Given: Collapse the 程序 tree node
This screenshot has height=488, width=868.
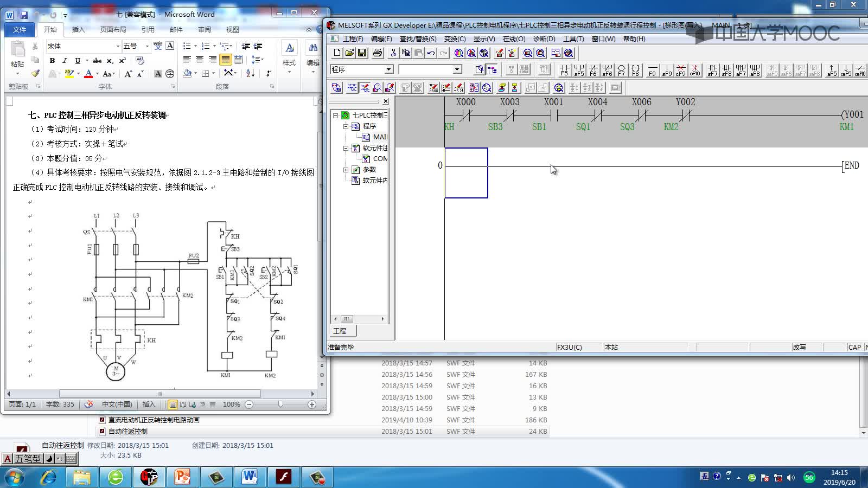Looking at the screenshot, I should pyautogui.click(x=346, y=126).
